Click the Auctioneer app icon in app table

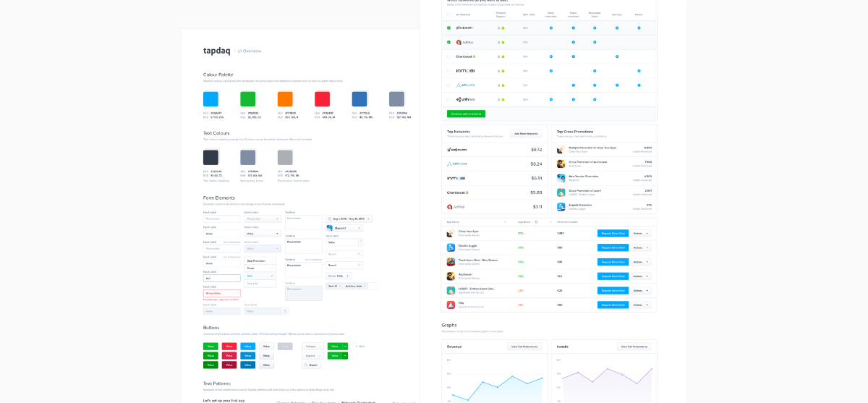point(451,276)
